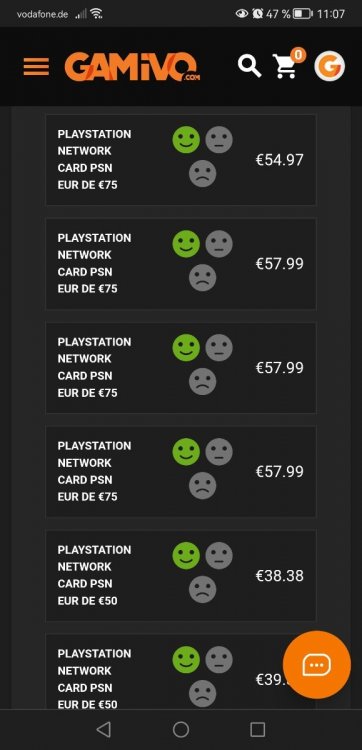The width and height of the screenshot is (362, 750).
Task: Select happy face on second €57.99 order
Action: [186, 348]
